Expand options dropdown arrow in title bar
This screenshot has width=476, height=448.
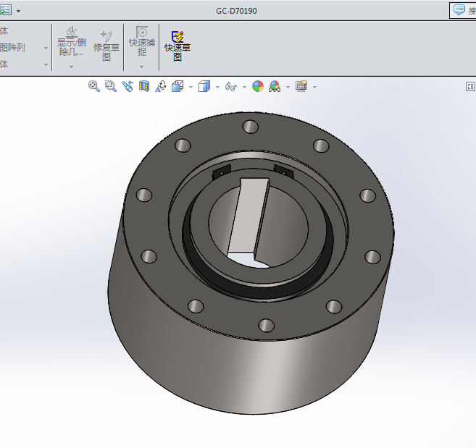19,12
